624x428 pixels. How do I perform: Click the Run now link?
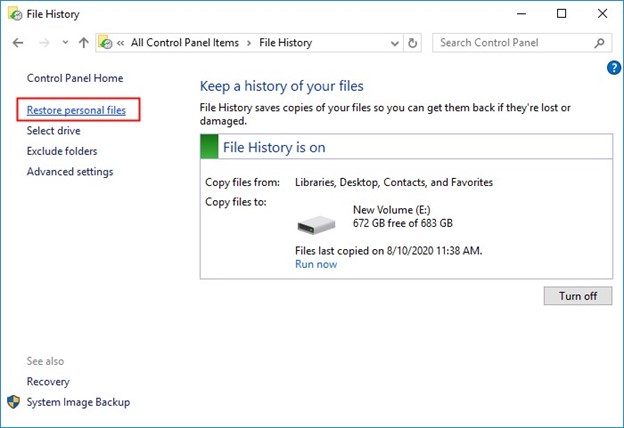point(316,264)
